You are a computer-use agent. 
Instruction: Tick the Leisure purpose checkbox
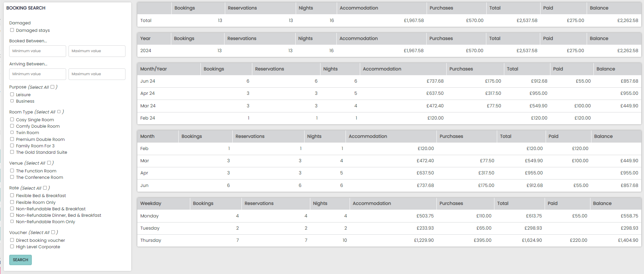tap(12, 94)
